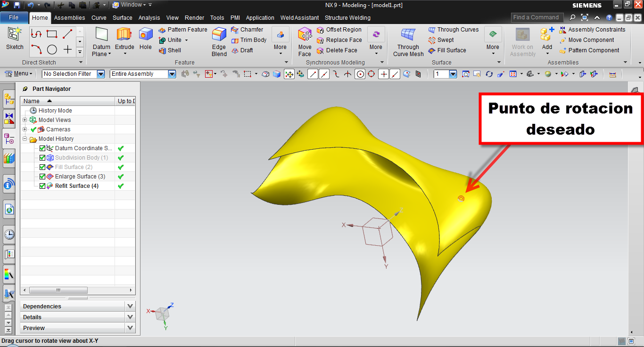Open the PMI tab
Image resolution: width=644 pixels, height=347 pixels.
[x=235, y=18]
